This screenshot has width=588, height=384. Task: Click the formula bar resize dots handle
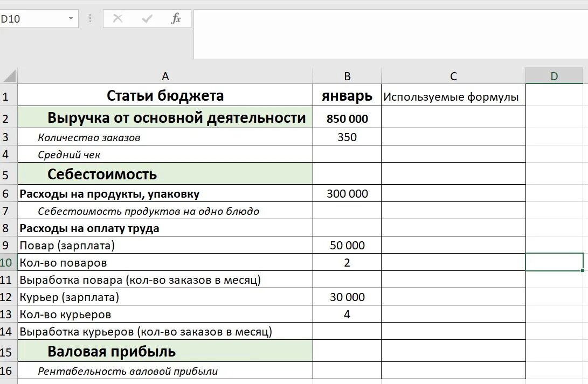tap(91, 18)
